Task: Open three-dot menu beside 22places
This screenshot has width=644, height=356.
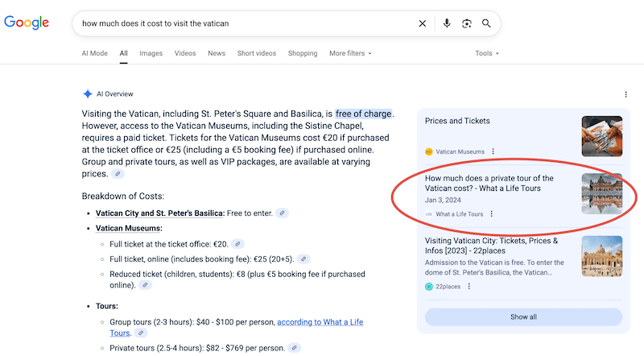Action: [x=469, y=286]
